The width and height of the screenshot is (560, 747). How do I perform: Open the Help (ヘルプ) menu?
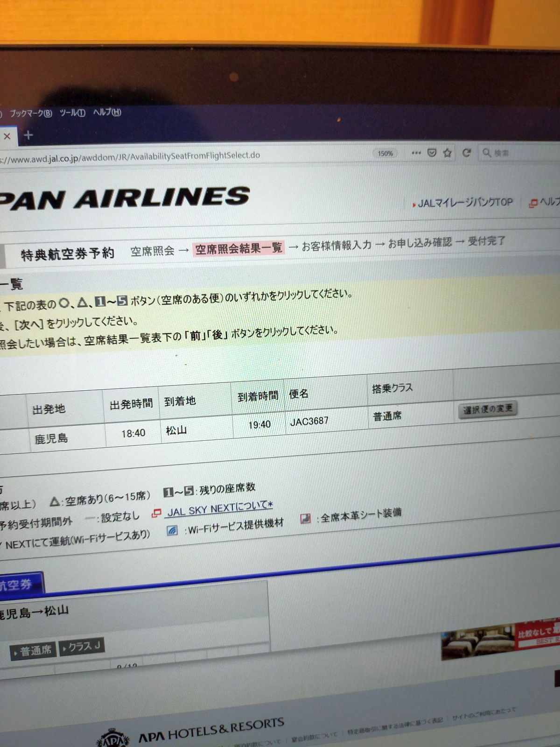[107, 112]
